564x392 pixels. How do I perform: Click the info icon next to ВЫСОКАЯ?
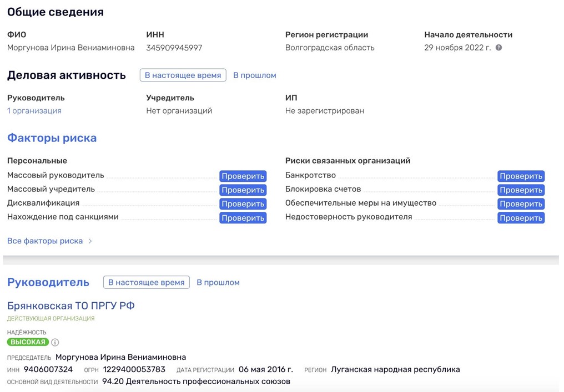pyautogui.click(x=55, y=342)
